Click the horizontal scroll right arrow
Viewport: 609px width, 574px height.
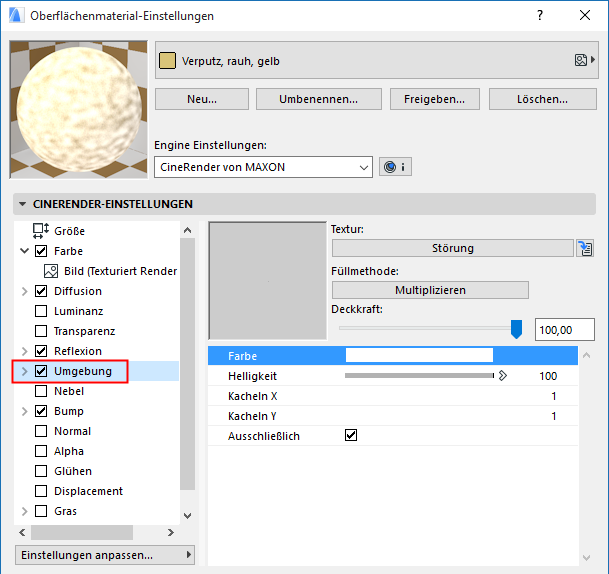click(171, 532)
